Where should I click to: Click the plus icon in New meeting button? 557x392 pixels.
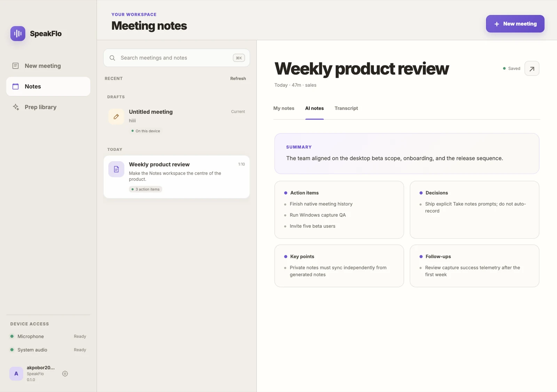(x=497, y=24)
